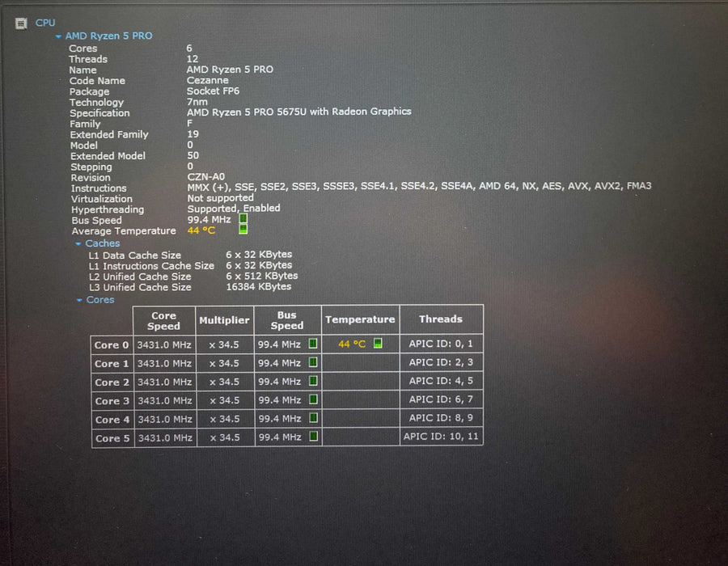Click the Threads value 12
This screenshot has height=566, width=728.
[x=193, y=59]
